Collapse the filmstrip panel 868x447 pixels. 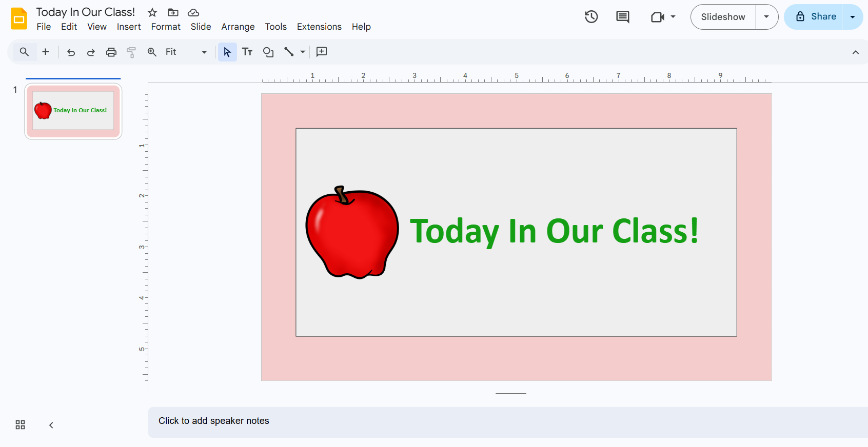pos(51,425)
